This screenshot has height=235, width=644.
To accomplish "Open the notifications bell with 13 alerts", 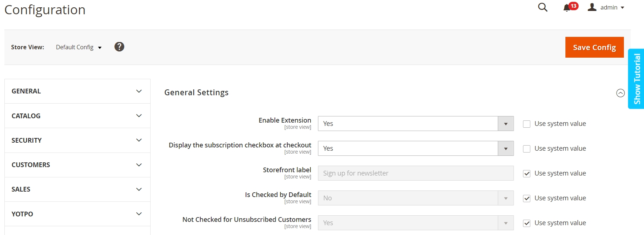I will coord(570,7).
